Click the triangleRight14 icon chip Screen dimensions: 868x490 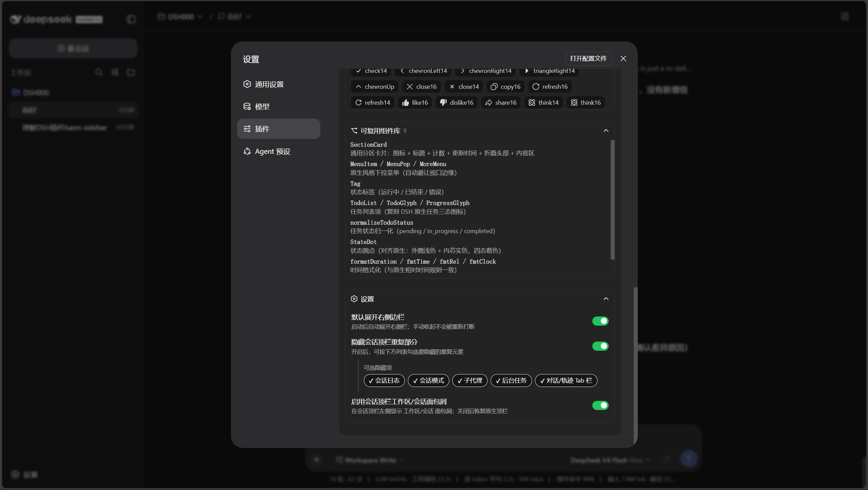click(549, 71)
